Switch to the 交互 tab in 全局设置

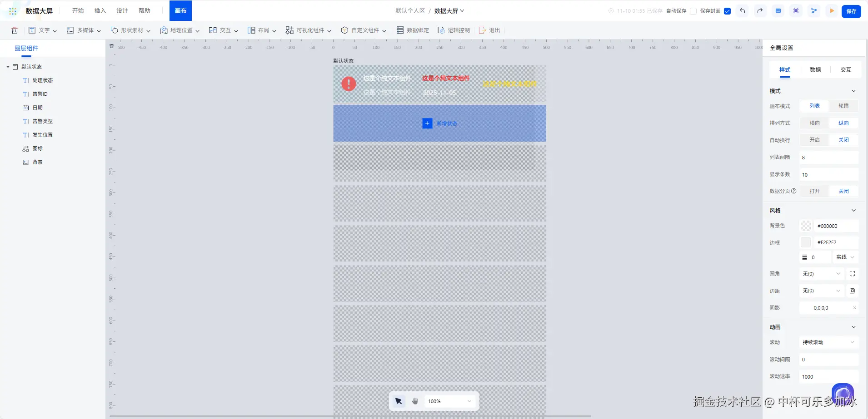(x=846, y=70)
